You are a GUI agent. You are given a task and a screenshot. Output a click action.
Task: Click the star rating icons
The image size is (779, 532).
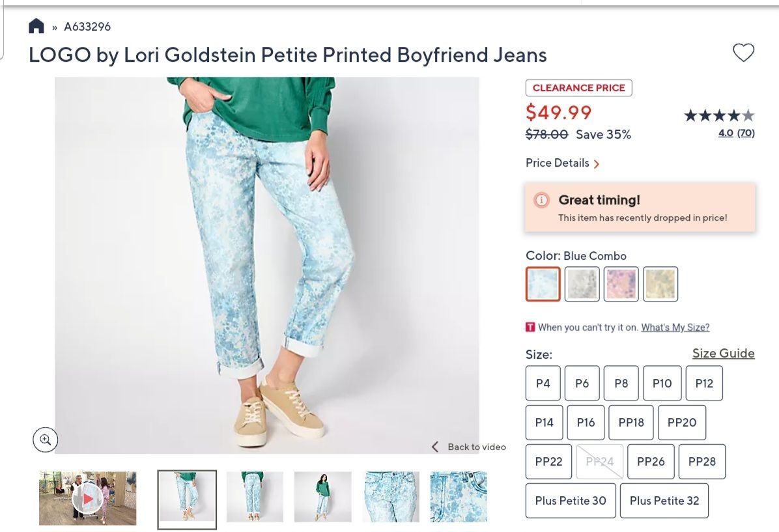point(719,116)
